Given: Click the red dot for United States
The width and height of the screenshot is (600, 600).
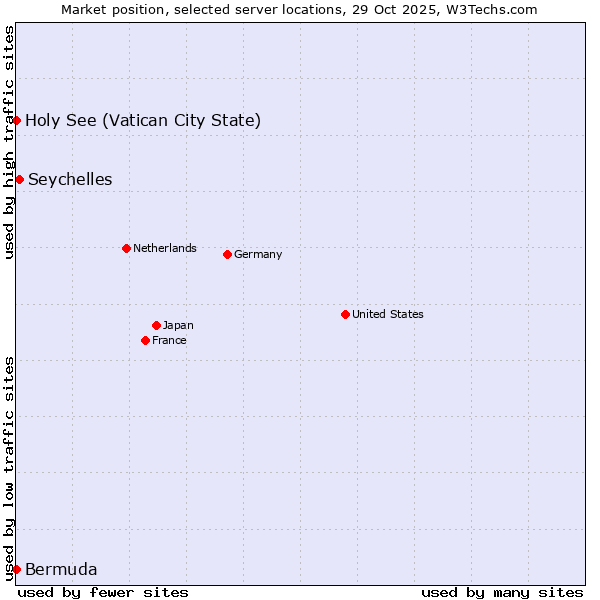Looking at the screenshot, I should click(345, 314).
